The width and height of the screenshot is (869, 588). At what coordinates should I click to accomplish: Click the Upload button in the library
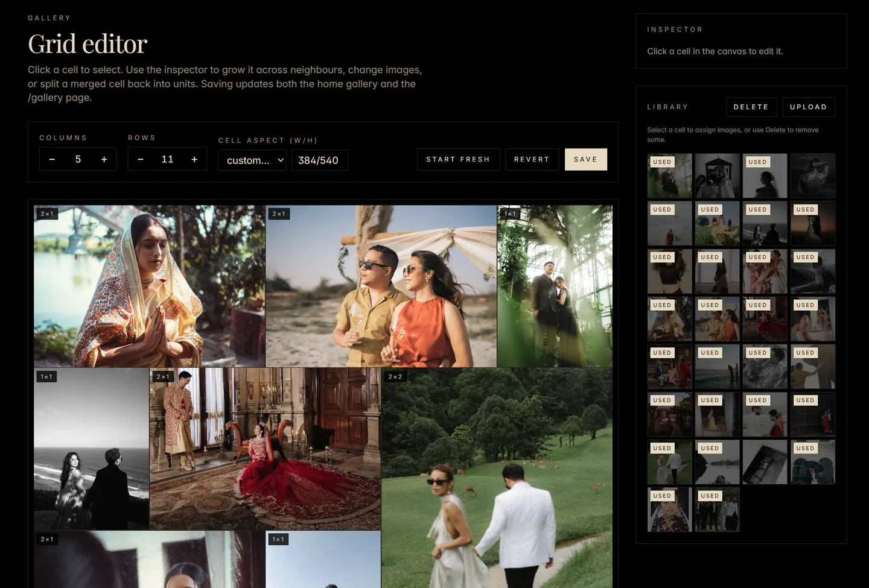[x=809, y=107]
